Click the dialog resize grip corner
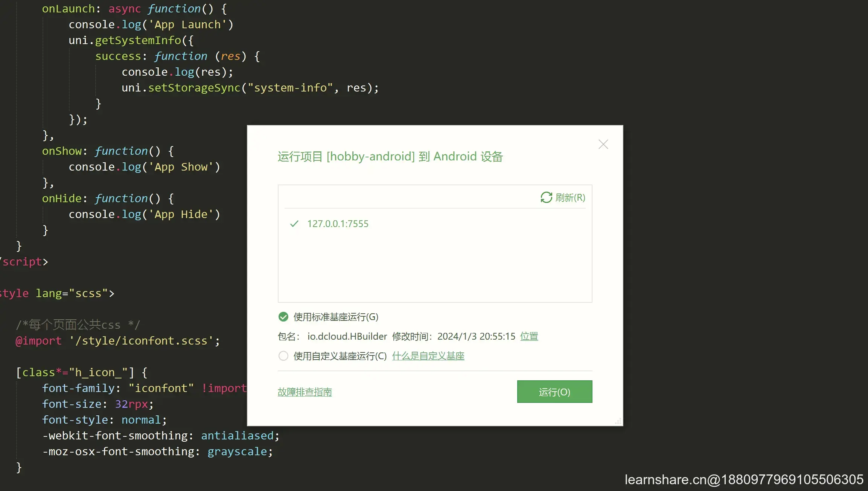Screen dimensions: 868x491 pyautogui.click(x=618, y=421)
